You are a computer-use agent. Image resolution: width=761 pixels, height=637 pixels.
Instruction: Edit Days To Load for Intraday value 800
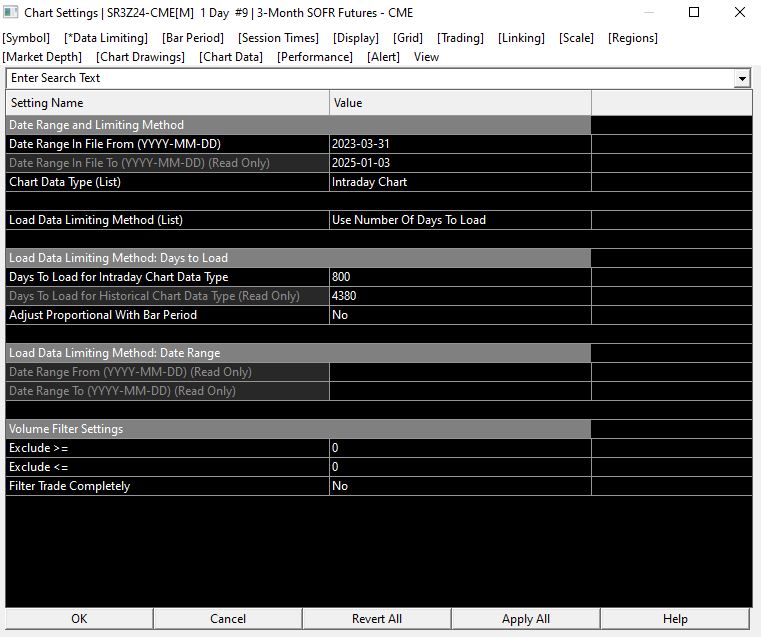460,277
